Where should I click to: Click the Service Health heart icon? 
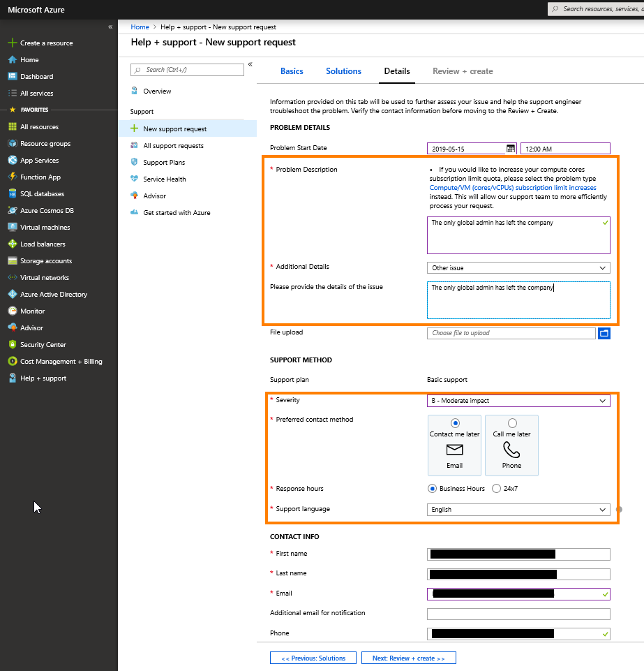tap(134, 179)
